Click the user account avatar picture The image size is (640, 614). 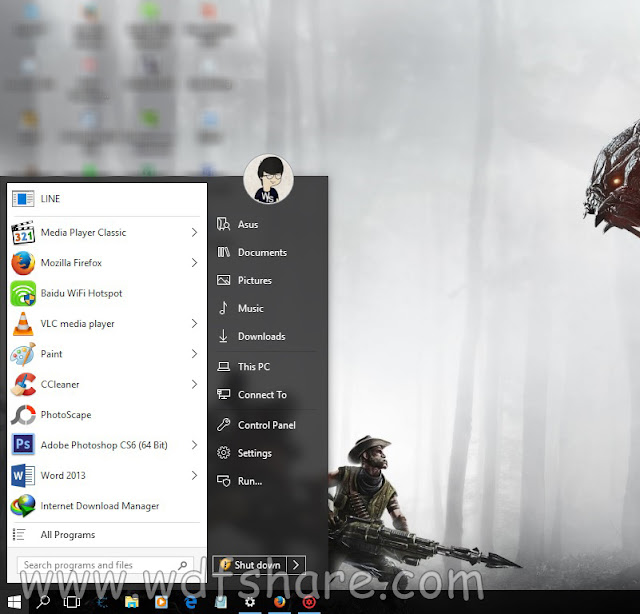pyautogui.click(x=268, y=179)
